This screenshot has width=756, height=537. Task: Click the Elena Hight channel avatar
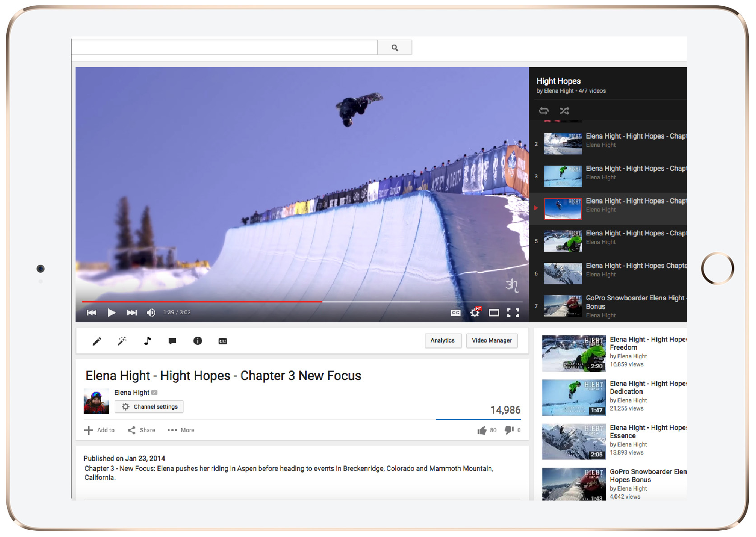coord(96,401)
